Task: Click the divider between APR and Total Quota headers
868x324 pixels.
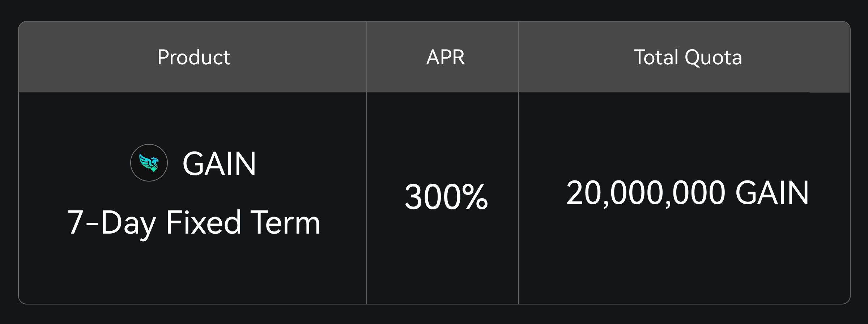Action: pos(519,57)
